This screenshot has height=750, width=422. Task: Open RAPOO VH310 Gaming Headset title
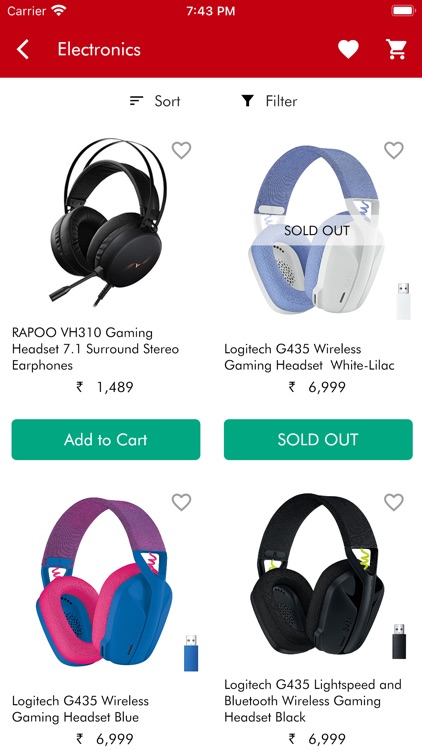click(x=96, y=349)
